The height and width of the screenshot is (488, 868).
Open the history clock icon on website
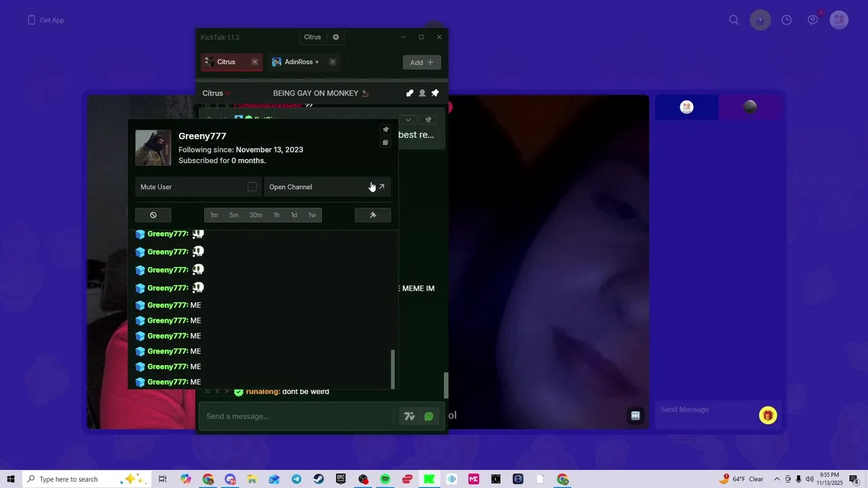787,20
